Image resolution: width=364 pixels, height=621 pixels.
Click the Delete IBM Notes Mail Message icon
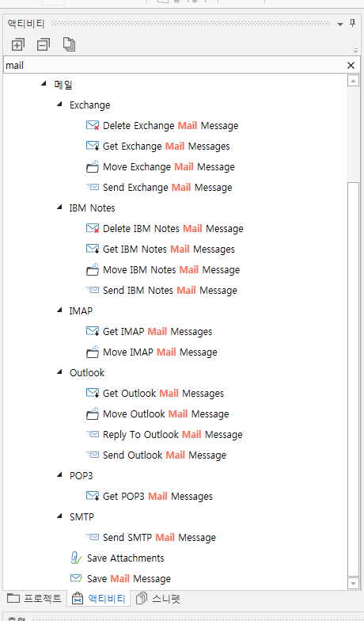(x=93, y=228)
